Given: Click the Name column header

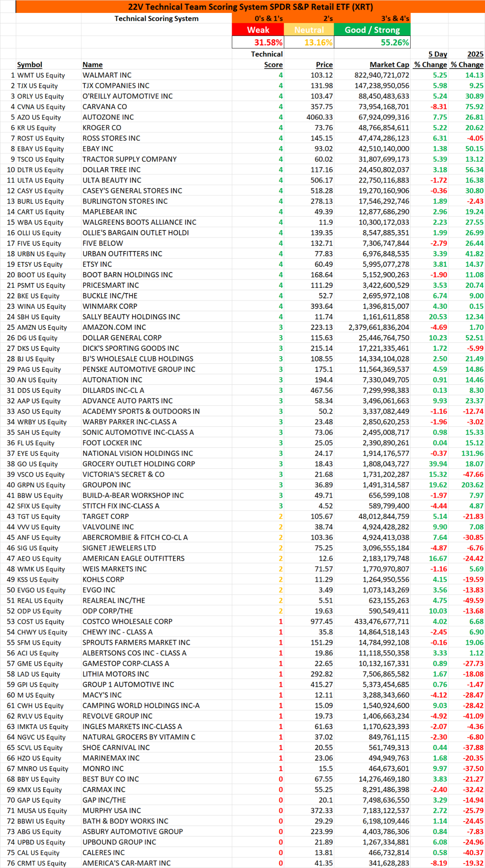Looking at the screenshot, I should (x=92, y=65).
